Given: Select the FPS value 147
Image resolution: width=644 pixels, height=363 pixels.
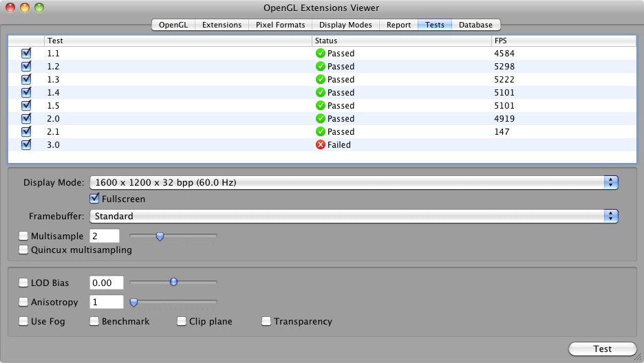Looking at the screenshot, I should point(502,132).
